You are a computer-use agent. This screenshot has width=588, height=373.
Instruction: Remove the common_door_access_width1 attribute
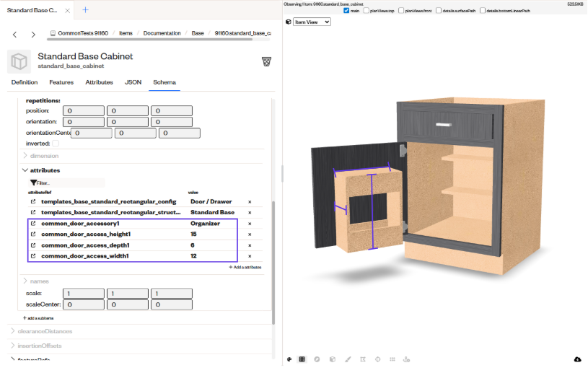(x=250, y=256)
